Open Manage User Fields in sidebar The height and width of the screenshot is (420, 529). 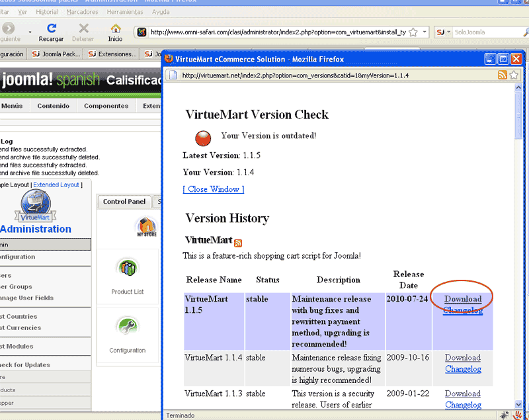tap(26, 298)
